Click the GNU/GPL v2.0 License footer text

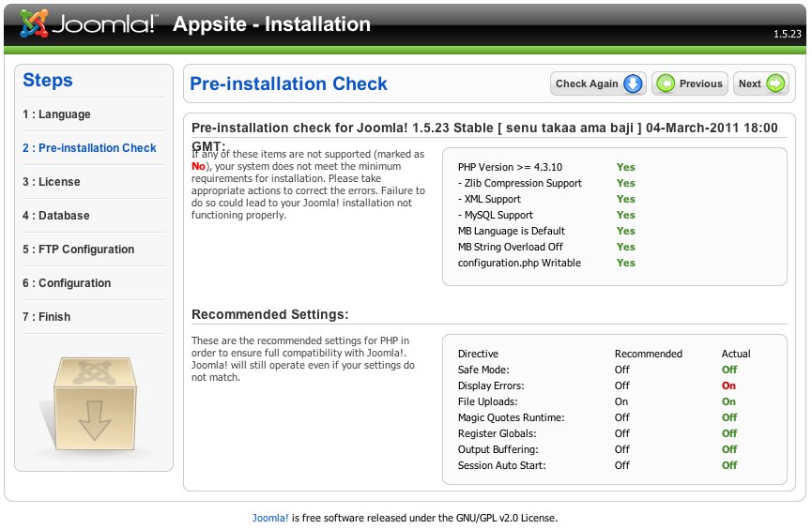[506, 518]
